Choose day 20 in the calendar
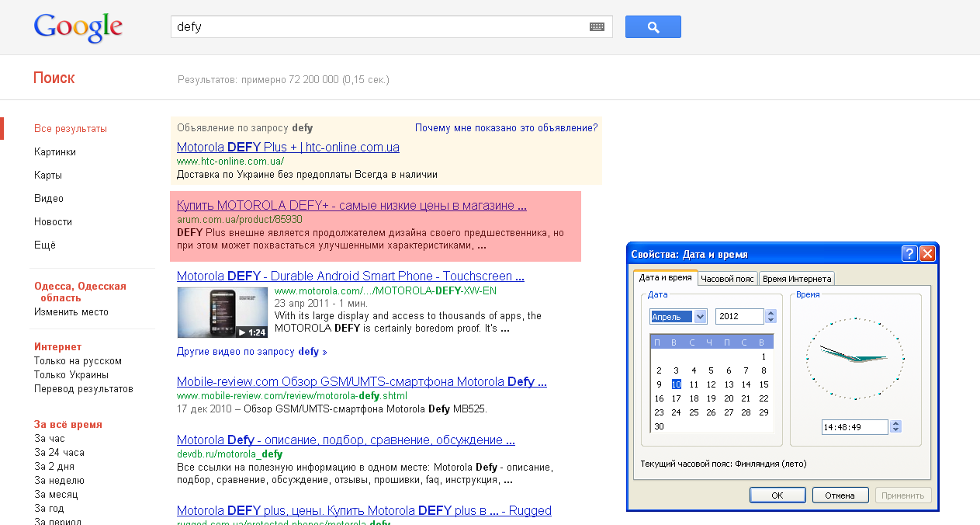This screenshot has height=525, width=980. 729,398
